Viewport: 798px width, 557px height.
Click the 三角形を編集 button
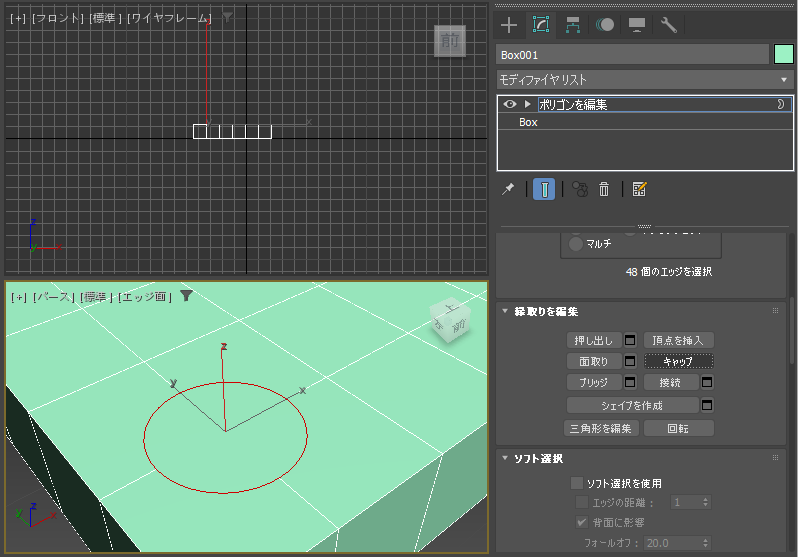point(601,428)
